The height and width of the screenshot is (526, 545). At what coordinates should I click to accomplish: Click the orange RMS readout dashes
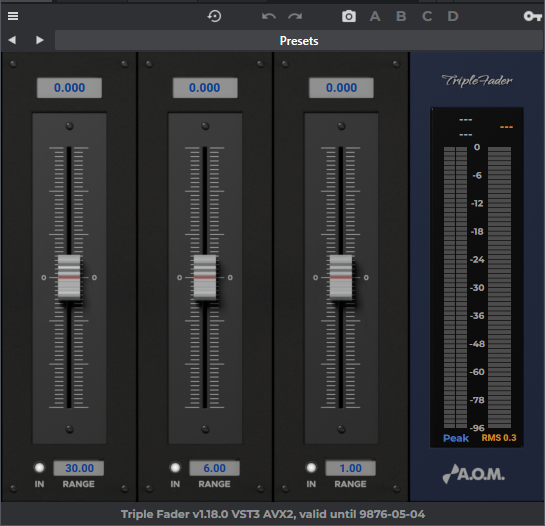506,127
